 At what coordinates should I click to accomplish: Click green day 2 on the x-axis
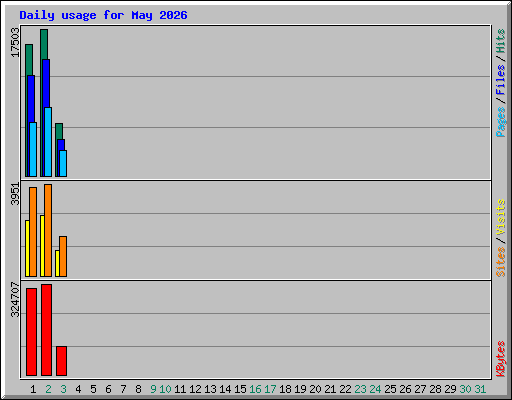click(x=48, y=389)
